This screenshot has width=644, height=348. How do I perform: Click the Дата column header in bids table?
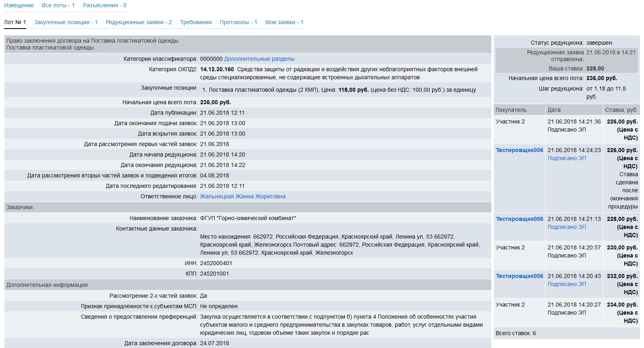(554, 110)
